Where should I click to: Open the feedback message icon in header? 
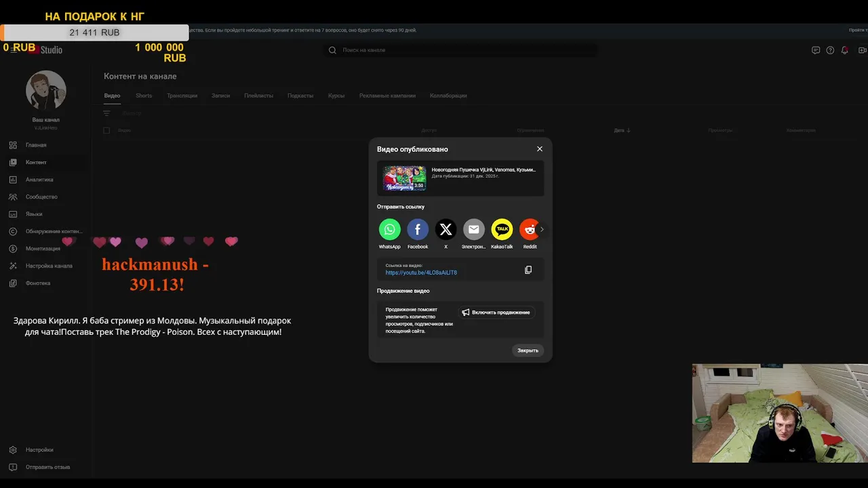(x=816, y=50)
